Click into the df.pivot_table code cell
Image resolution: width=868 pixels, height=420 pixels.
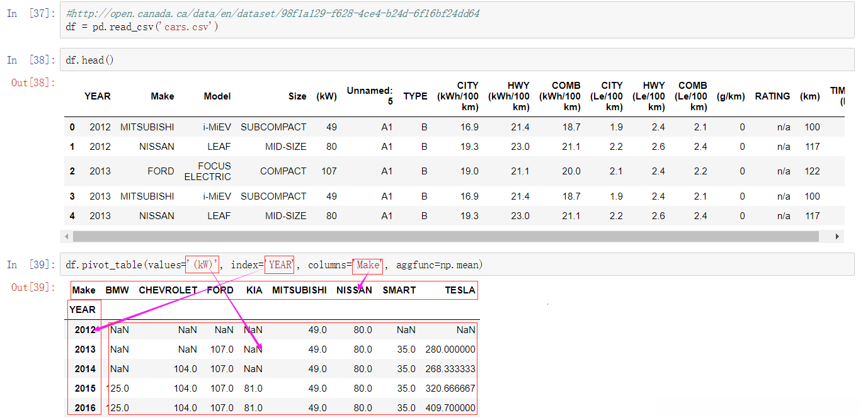[x=126, y=265]
